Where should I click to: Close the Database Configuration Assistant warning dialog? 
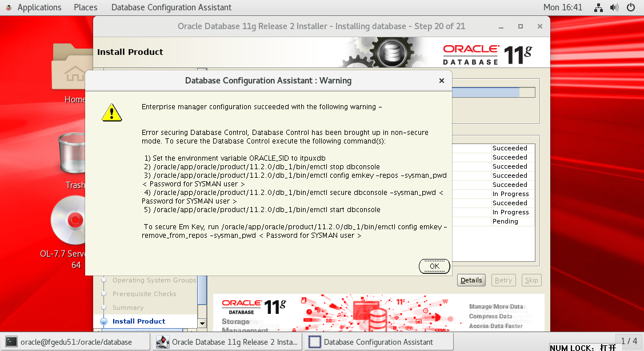(x=442, y=81)
